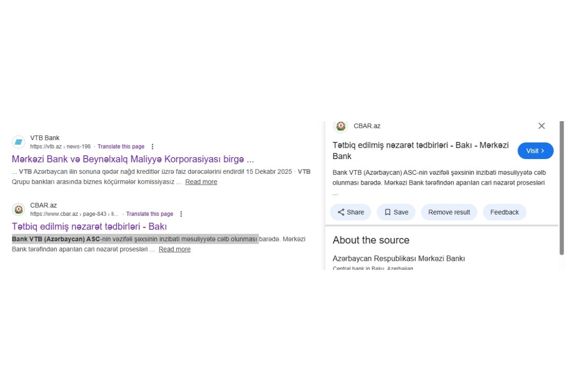This screenshot has width=568, height=392.
Task: Open three-dot menu for VTB Bank result
Action: (152, 147)
